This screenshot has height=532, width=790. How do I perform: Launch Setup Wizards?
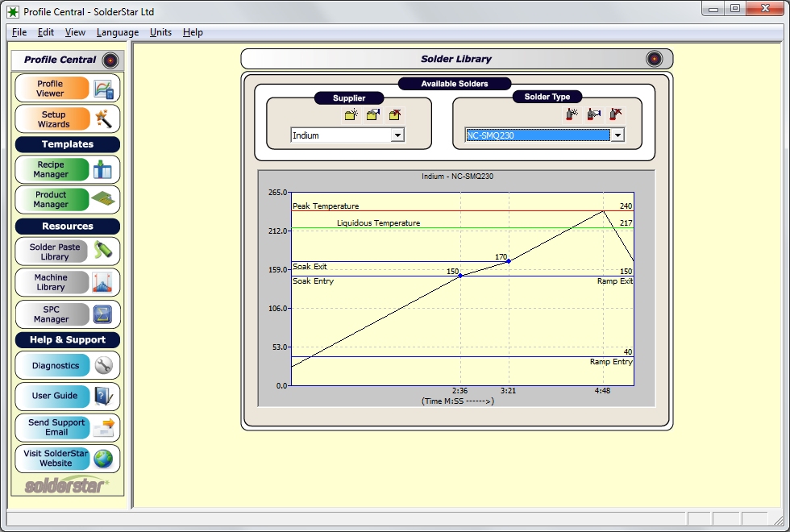point(68,119)
